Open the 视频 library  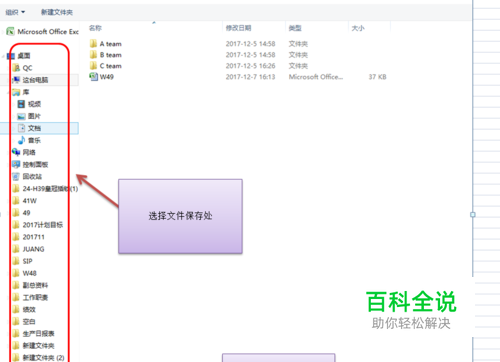click(x=29, y=104)
